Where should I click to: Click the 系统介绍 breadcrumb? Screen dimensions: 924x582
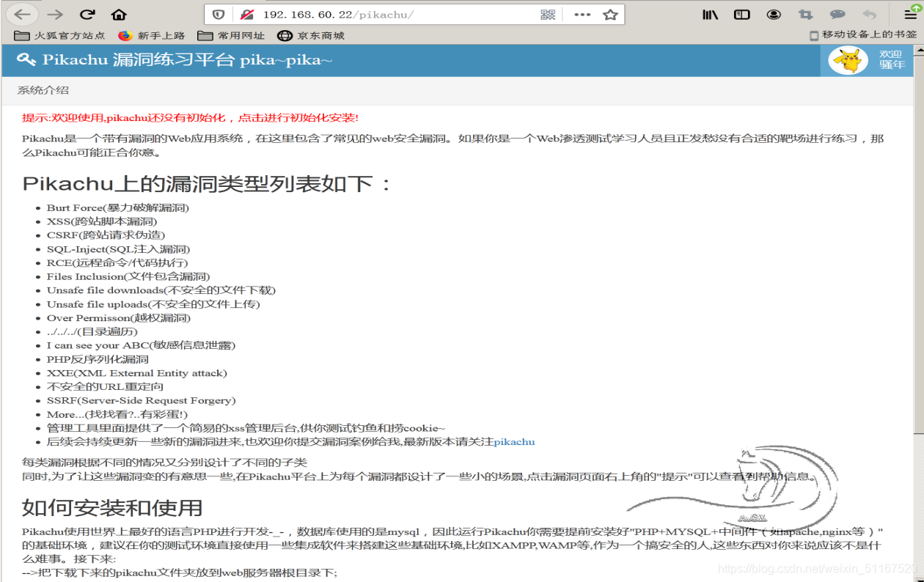pos(43,90)
